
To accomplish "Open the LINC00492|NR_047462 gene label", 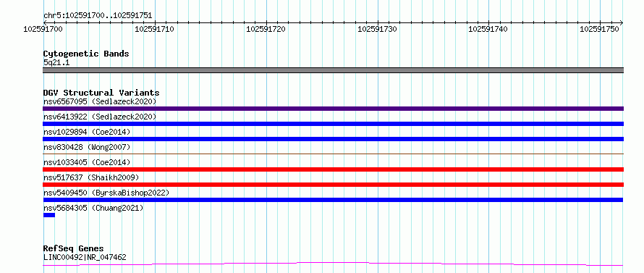I will [x=85, y=257].
